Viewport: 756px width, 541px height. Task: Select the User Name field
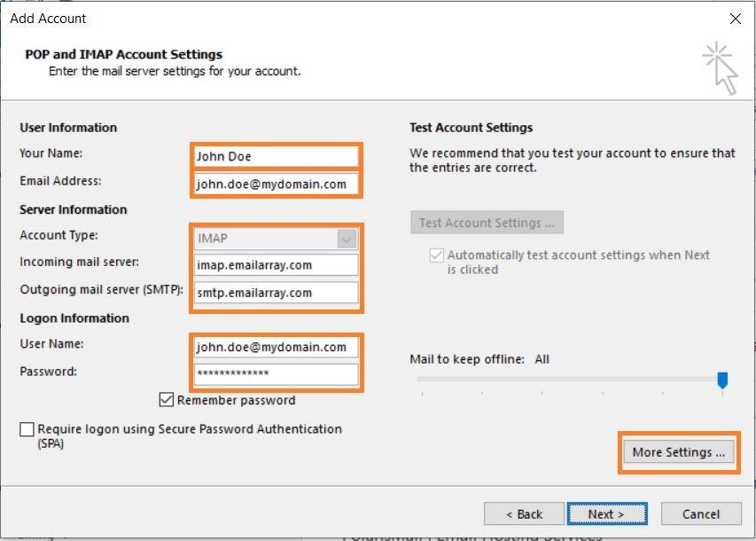(276, 347)
